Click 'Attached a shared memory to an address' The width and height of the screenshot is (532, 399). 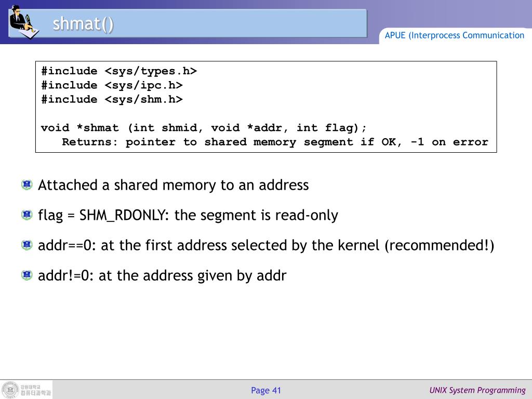pos(174,185)
